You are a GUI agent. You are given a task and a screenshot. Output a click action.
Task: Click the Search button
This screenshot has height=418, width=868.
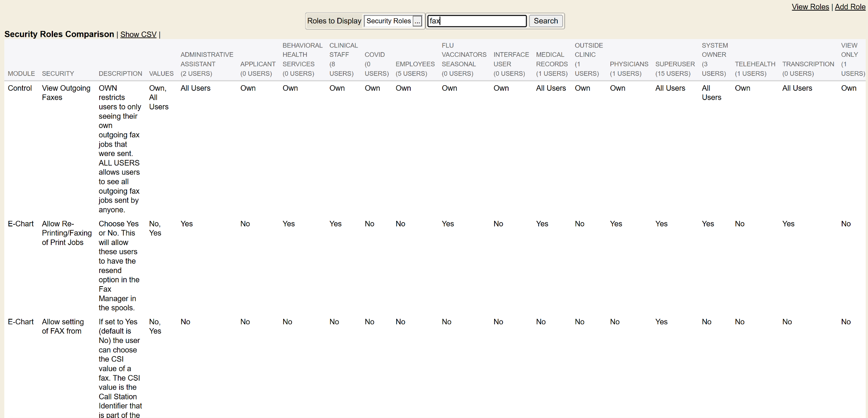click(x=545, y=21)
